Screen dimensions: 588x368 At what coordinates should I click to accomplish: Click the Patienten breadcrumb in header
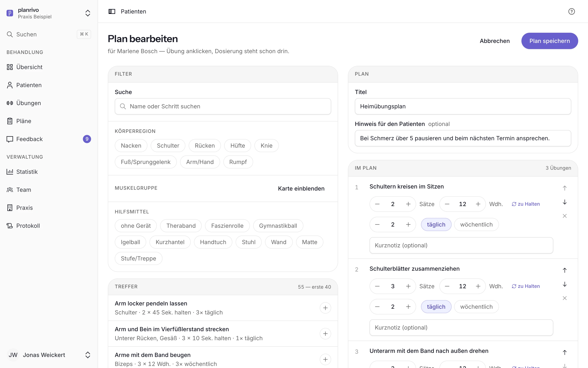pyautogui.click(x=133, y=11)
